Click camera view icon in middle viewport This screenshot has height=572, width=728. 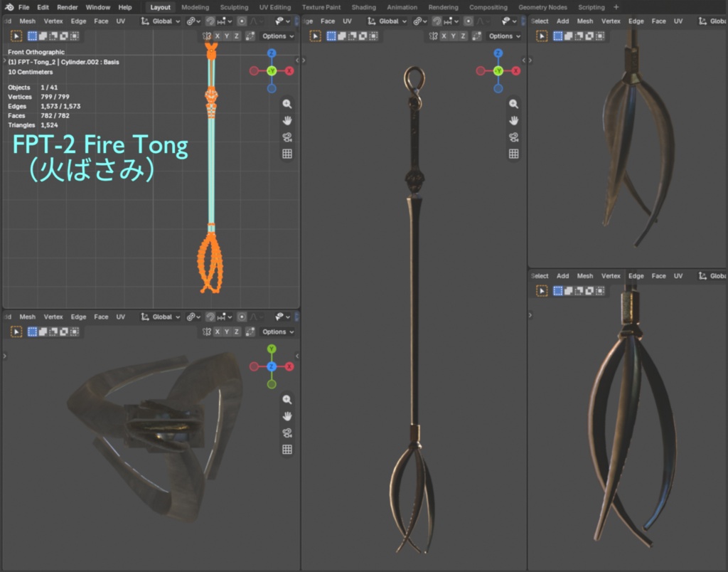point(513,137)
